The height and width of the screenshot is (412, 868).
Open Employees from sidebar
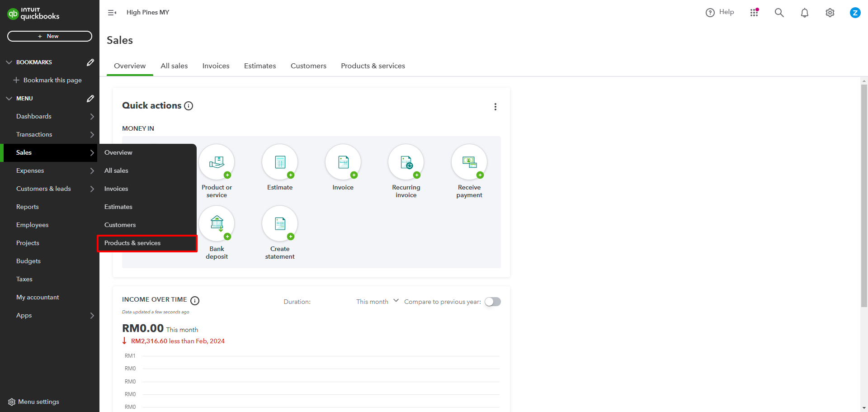(x=50, y=225)
